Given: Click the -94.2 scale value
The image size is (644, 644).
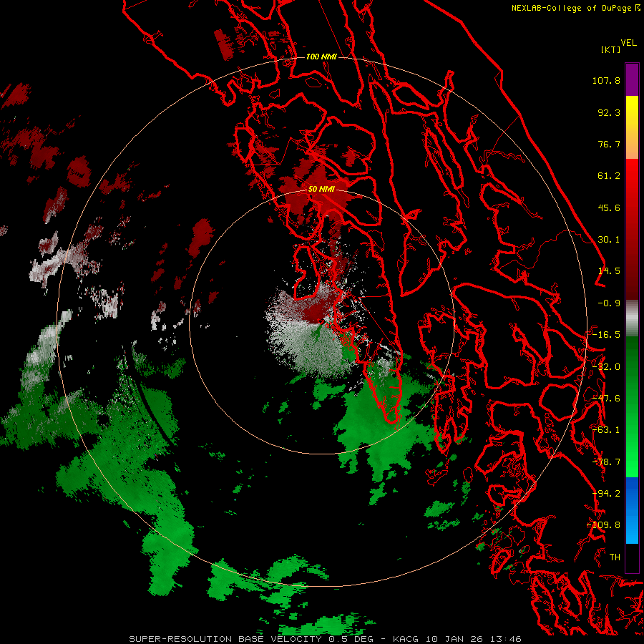Looking at the screenshot, I should (606, 494).
